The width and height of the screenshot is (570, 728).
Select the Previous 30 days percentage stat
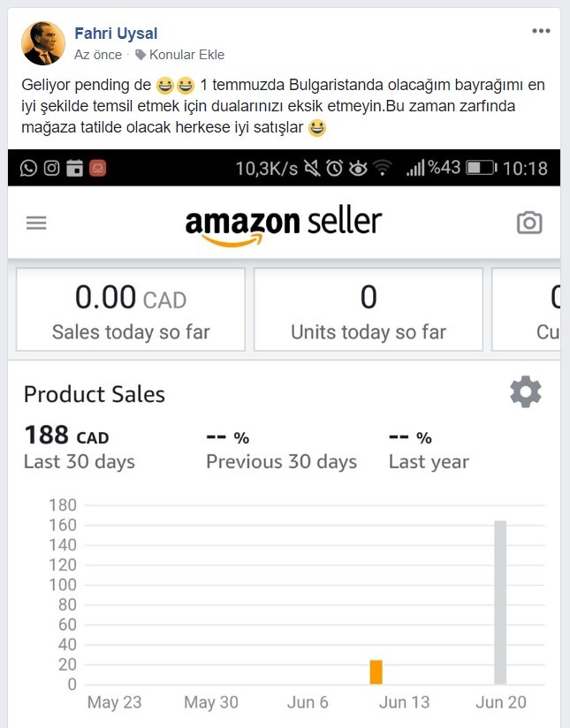(x=282, y=449)
